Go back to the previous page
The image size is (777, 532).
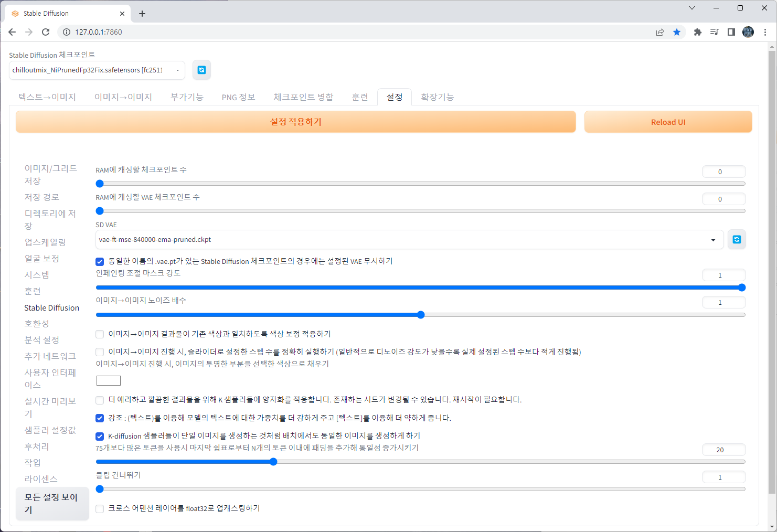(x=12, y=32)
